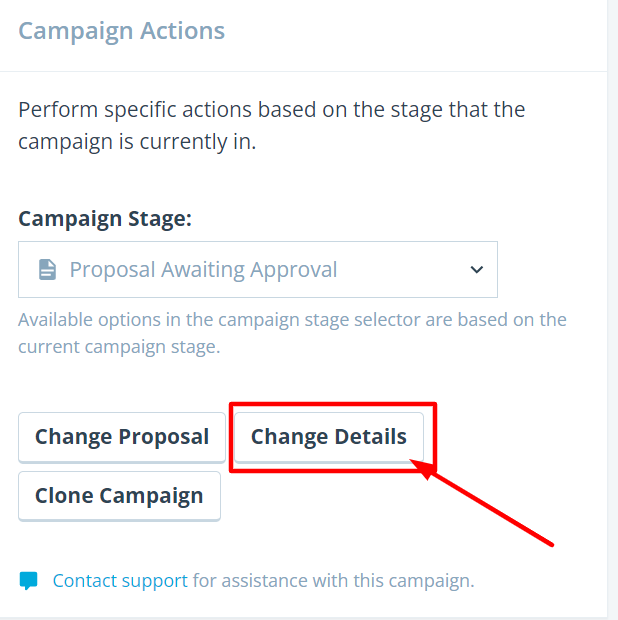
Task: Clone the campaign with Clone Campaign button
Action: coord(119,496)
